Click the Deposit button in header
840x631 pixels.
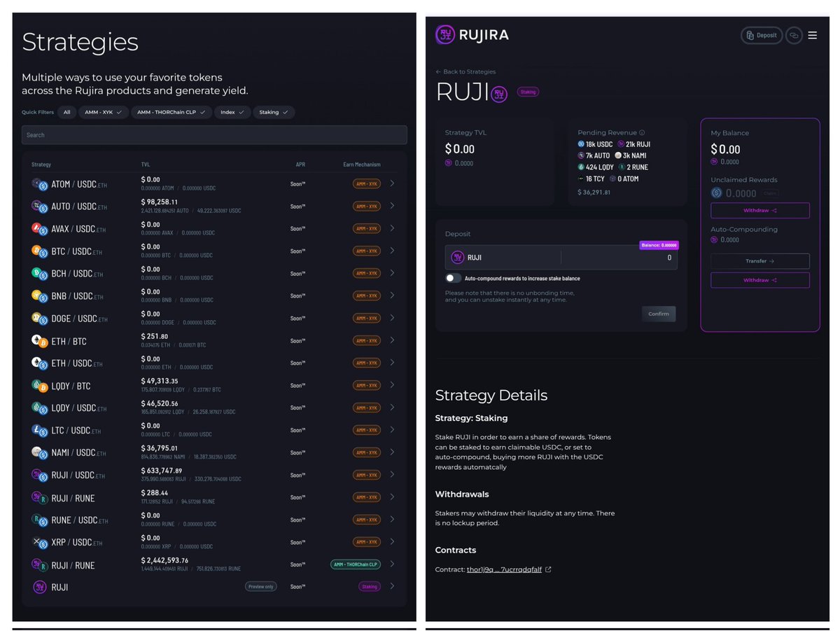762,35
